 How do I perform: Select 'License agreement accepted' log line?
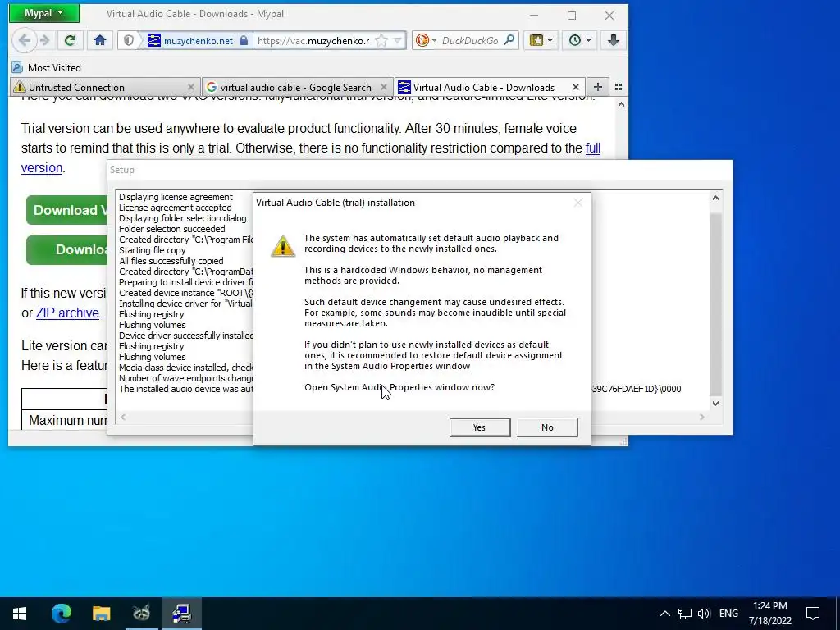[176, 208]
